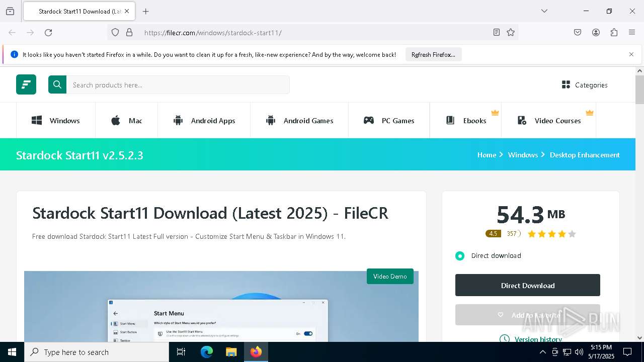Open the volume tray icon
Image resolution: width=644 pixels, height=362 pixels.
coord(579,352)
